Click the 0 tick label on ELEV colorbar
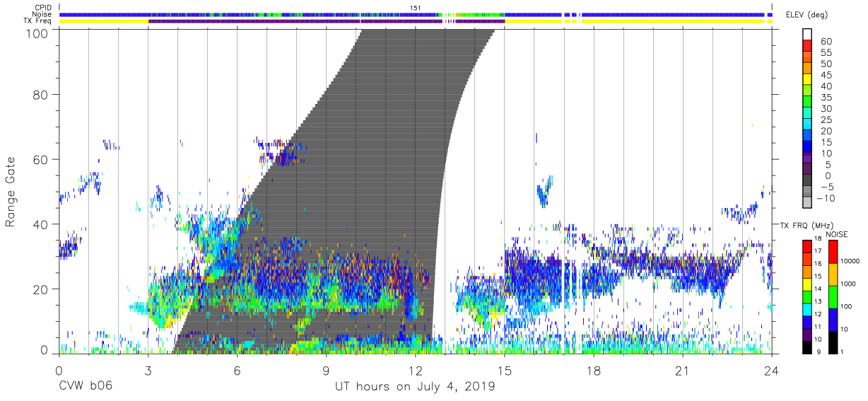This screenshot has width=868, height=401. point(826,177)
